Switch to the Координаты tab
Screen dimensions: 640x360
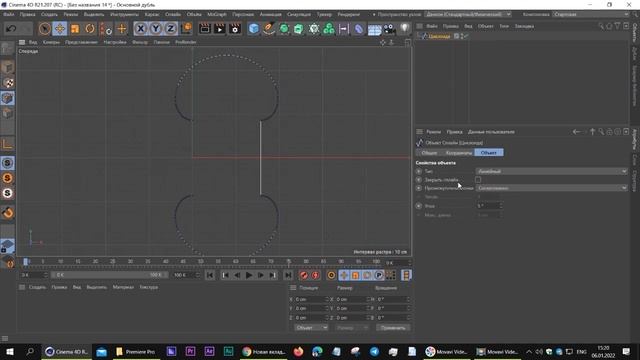pos(458,153)
